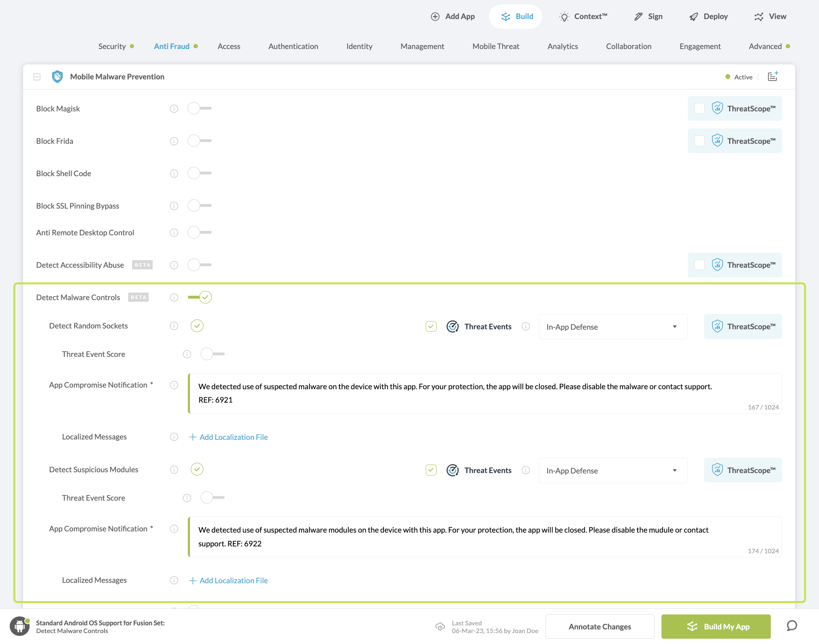
Task: Open the Deploy menu item
Action: coord(708,17)
